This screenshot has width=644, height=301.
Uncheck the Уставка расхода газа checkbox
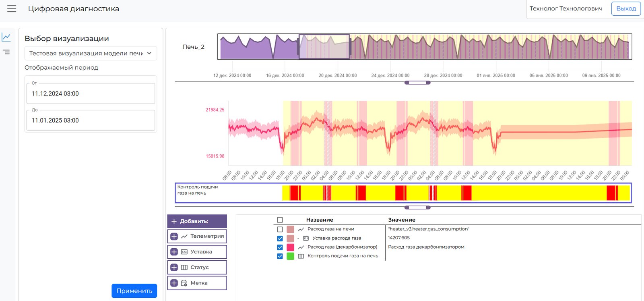point(280,238)
